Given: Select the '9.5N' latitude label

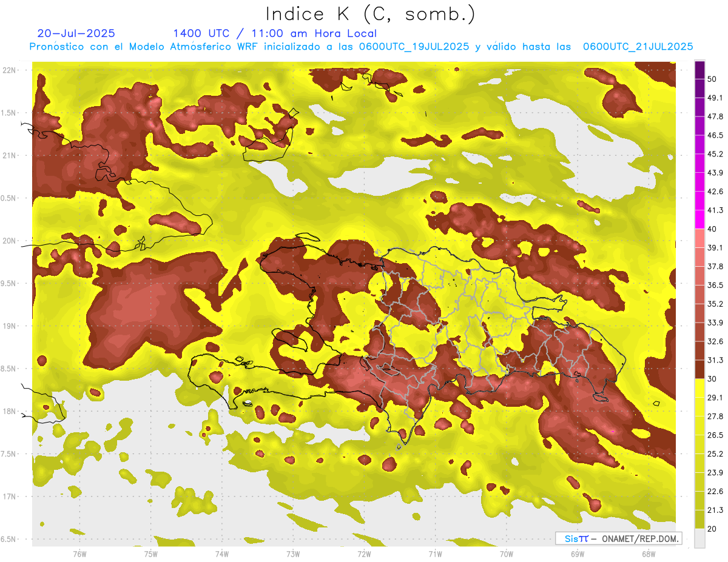Looking at the screenshot, I should tap(9, 283).
